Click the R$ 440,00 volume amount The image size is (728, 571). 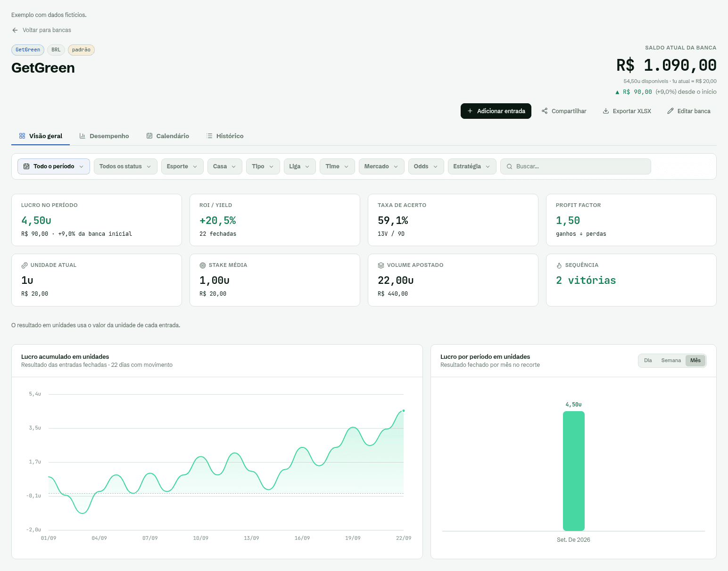click(393, 294)
